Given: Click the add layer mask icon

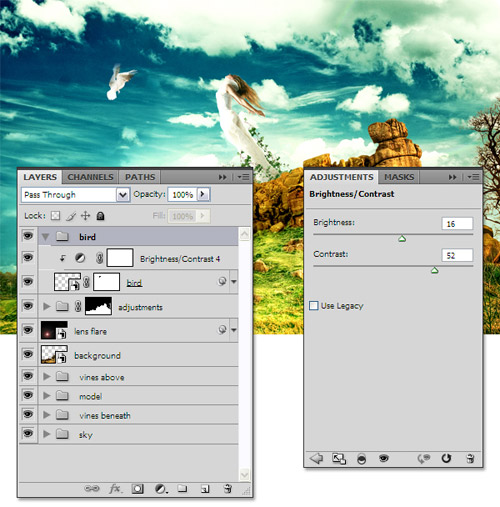Looking at the screenshot, I should click(137, 489).
